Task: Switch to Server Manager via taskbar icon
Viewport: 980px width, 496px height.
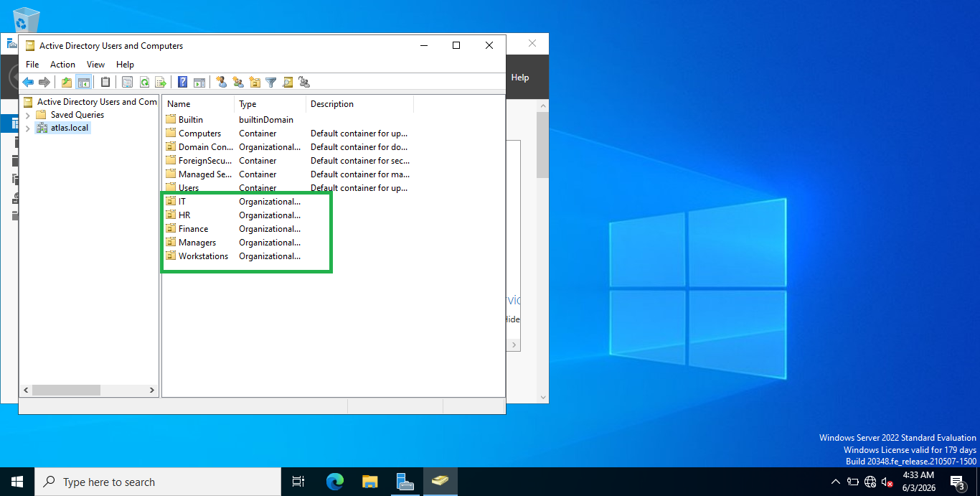Action: [x=405, y=482]
